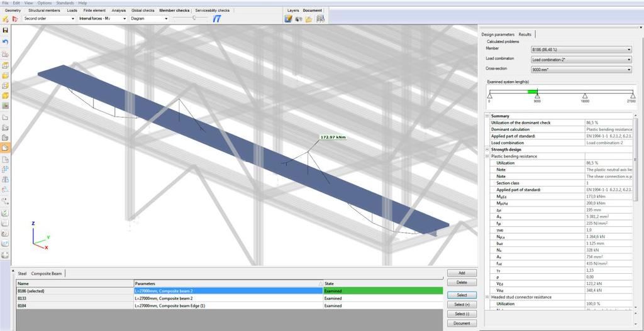Collapse the Summary section
644x331 pixels.
[x=487, y=116]
